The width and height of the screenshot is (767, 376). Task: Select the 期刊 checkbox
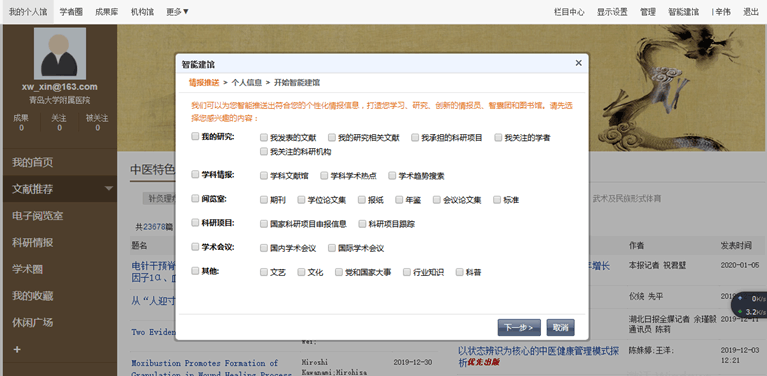(x=264, y=199)
